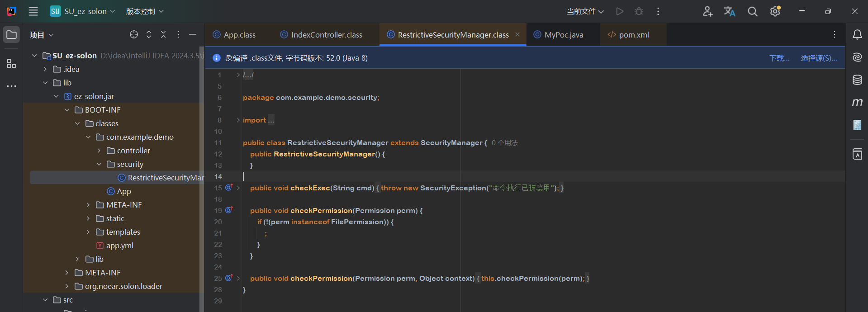Open the 项目 view selector dropdown
This screenshot has width=868, height=312.
point(42,35)
